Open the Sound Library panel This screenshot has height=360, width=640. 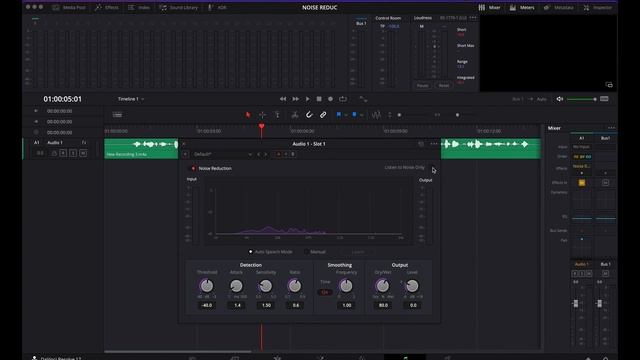(x=179, y=7)
